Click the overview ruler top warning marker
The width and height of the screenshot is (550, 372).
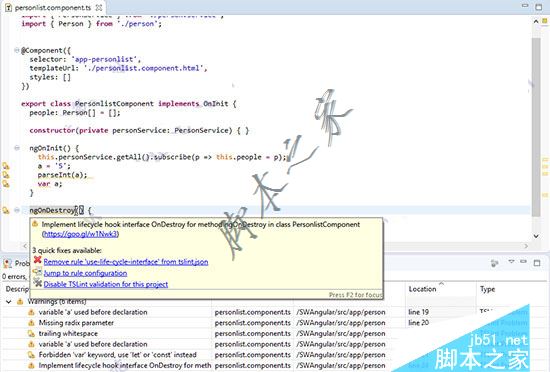click(545, 21)
